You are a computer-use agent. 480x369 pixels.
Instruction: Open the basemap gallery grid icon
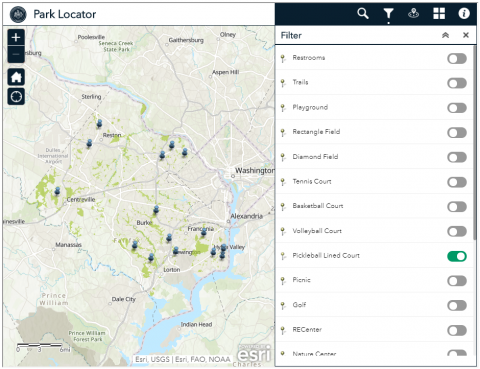(x=439, y=14)
